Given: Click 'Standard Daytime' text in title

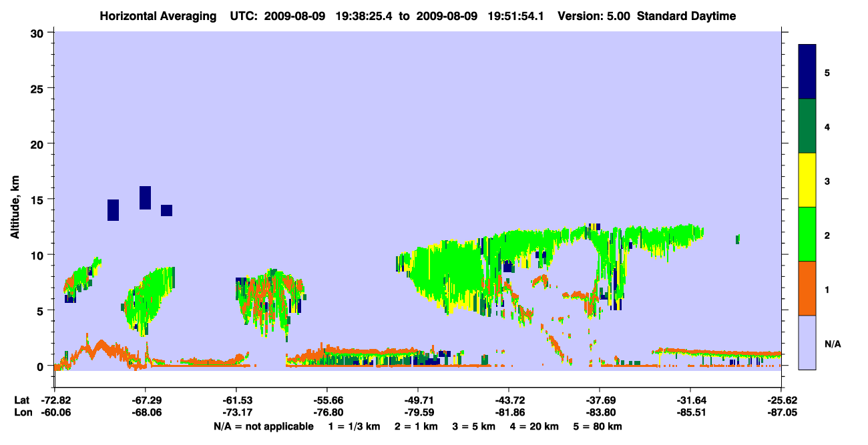Looking at the screenshot, I should pyautogui.click(x=686, y=16).
